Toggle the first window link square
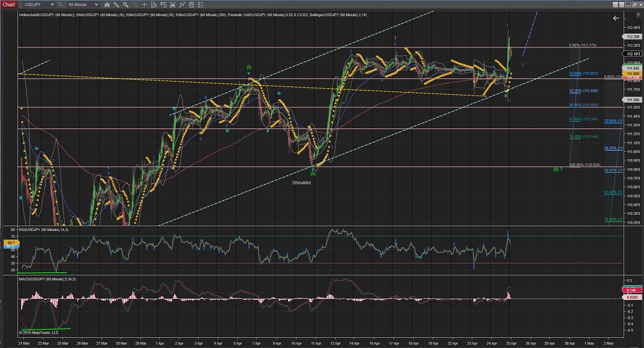The height and width of the screenshot is (348, 644). point(615,5)
